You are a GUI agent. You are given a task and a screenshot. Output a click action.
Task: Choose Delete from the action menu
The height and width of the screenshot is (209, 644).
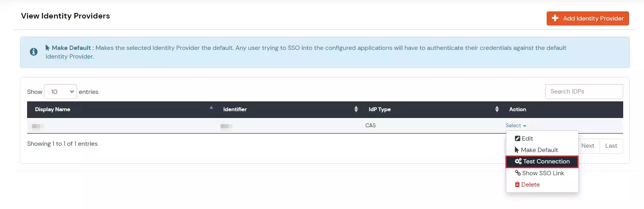pos(542,185)
